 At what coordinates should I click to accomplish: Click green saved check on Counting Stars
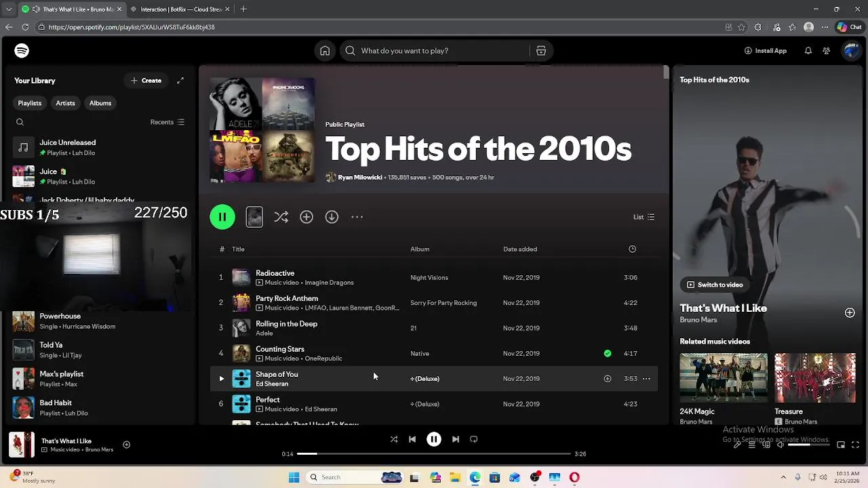tap(608, 353)
